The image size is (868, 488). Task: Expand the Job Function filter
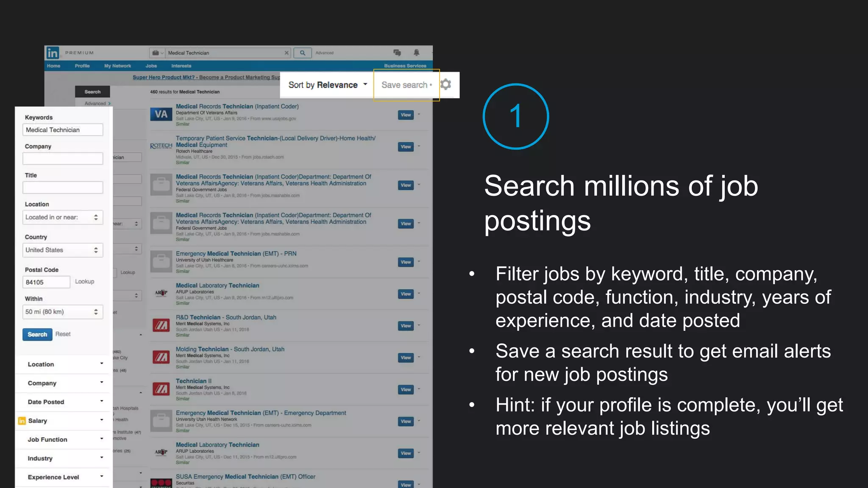[63, 440]
